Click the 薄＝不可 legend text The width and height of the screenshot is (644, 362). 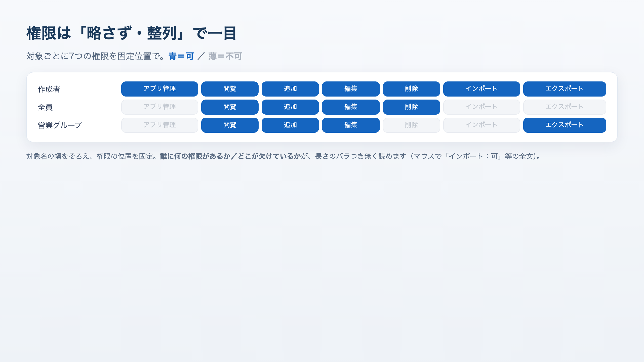click(225, 56)
